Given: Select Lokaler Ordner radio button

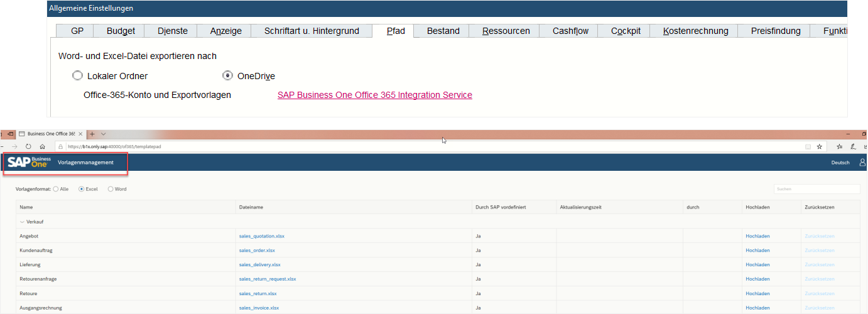Looking at the screenshot, I should [x=77, y=76].
